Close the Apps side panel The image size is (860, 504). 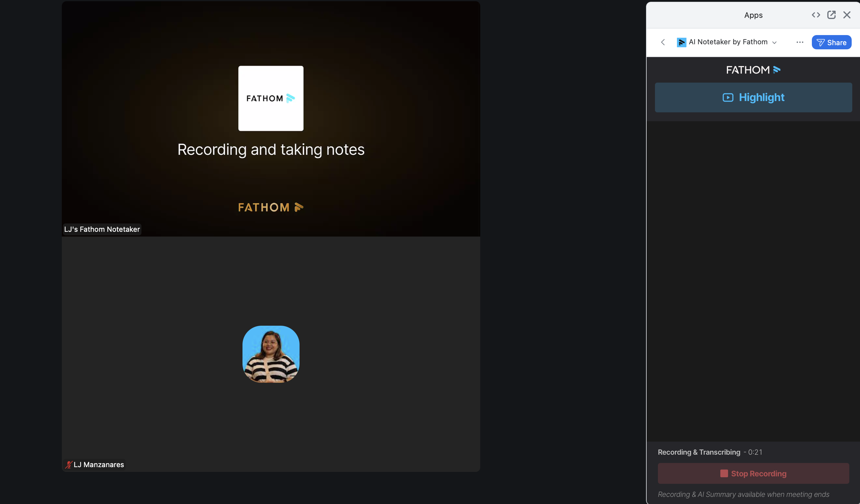[x=847, y=15]
